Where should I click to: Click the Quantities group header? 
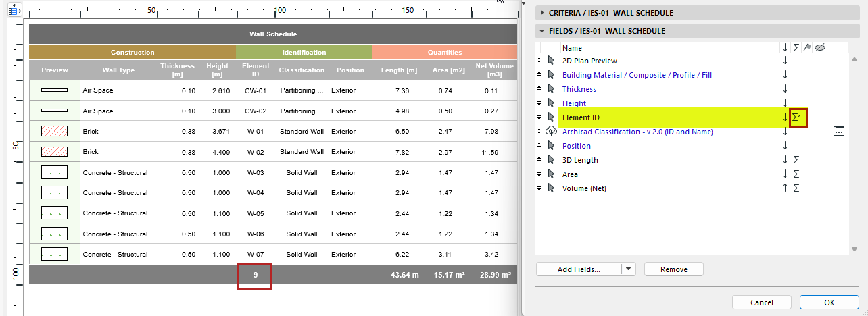(445, 52)
